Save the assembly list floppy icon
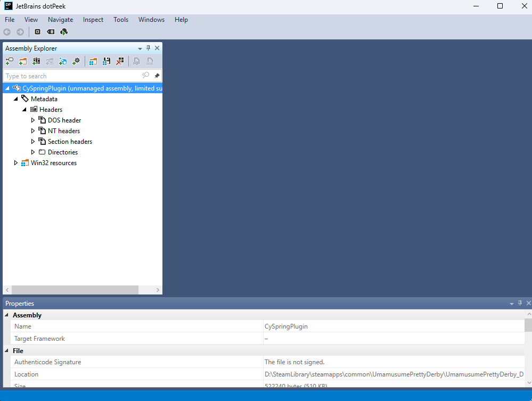 pos(107,61)
